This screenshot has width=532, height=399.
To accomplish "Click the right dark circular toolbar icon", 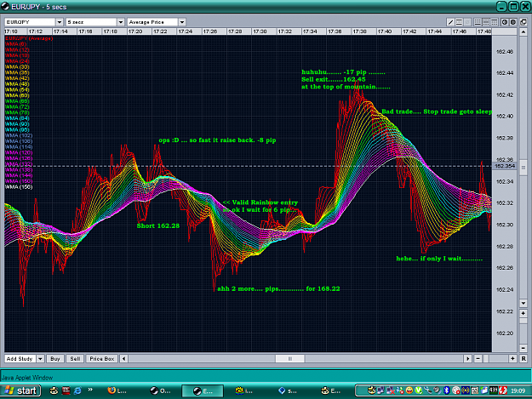I will [x=513, y=22].
